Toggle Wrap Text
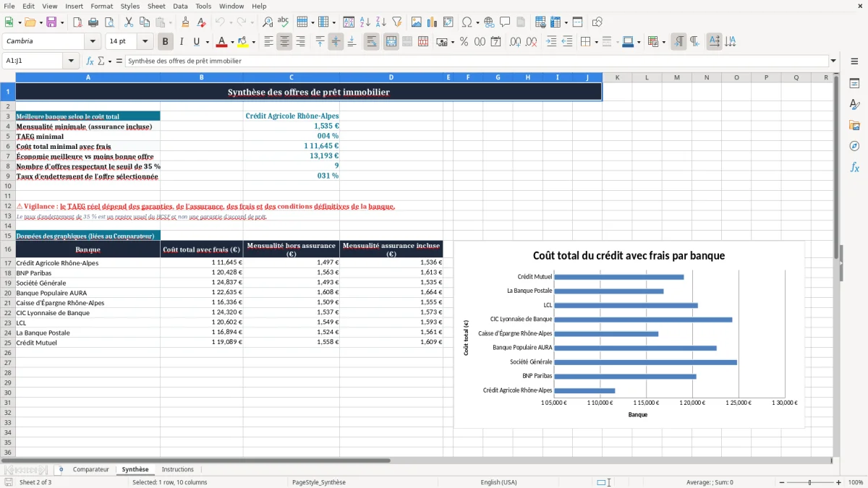 (x=372, y=42)
